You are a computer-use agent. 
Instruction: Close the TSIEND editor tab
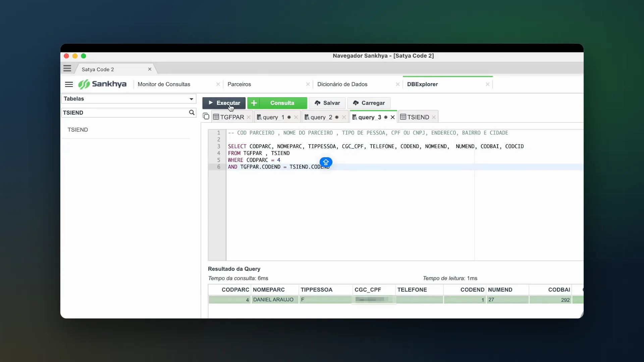[x=434, y=117]
